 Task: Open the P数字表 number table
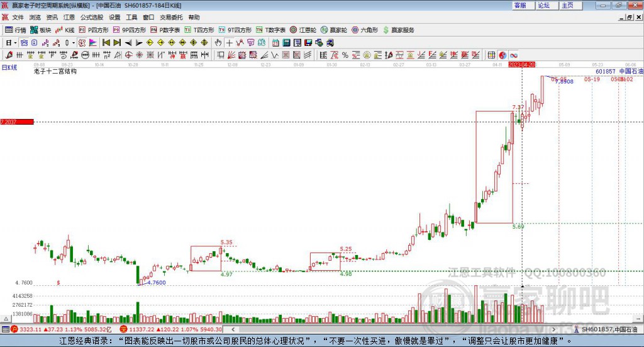pos(165,30)
